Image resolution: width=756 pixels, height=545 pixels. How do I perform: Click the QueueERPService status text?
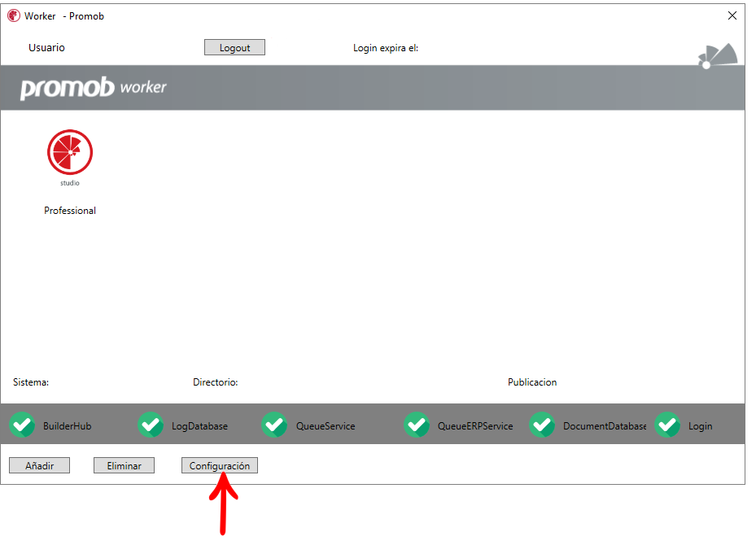[475, 426]
